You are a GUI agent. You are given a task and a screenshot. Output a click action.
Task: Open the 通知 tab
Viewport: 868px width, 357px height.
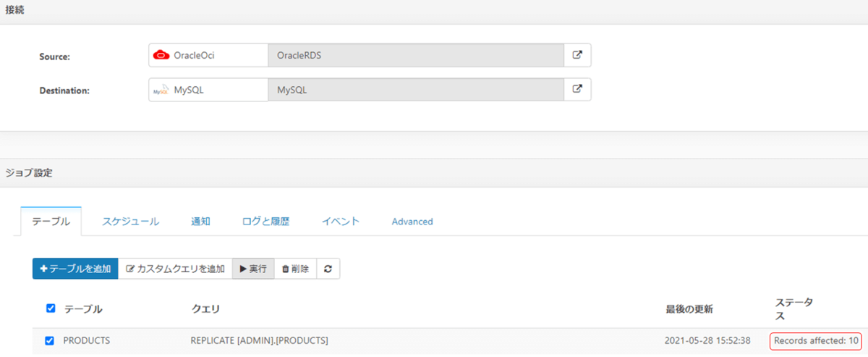click(200, 222)
